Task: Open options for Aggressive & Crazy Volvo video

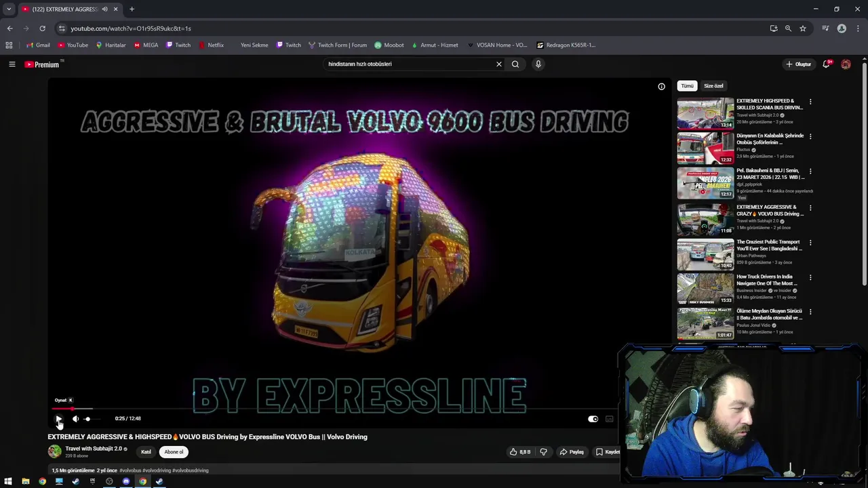Action: coord(810,208)
